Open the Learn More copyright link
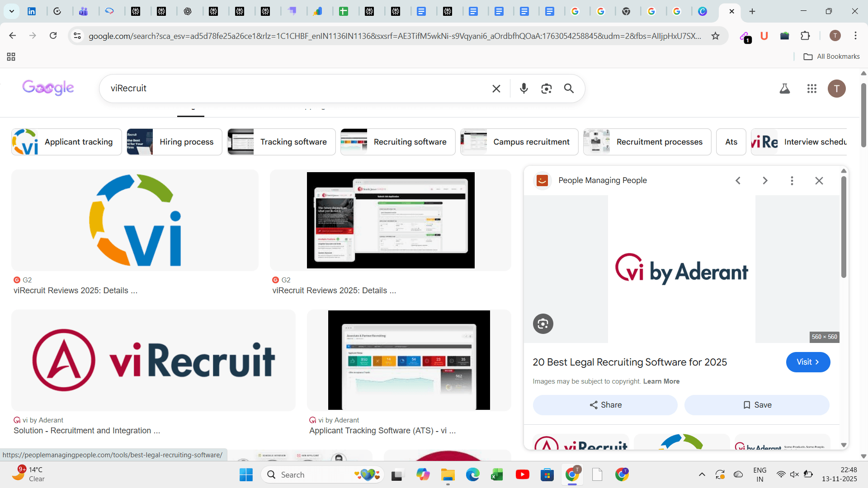 coord(661,381)
